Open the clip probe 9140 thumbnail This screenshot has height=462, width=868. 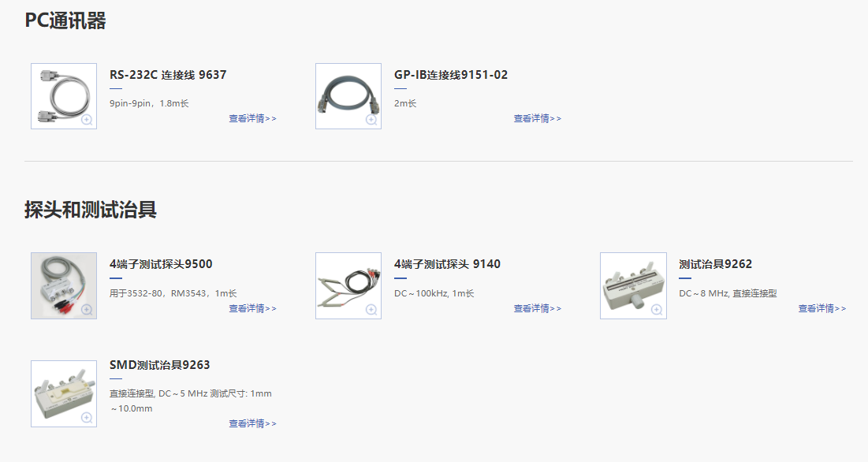coord(348,285)
